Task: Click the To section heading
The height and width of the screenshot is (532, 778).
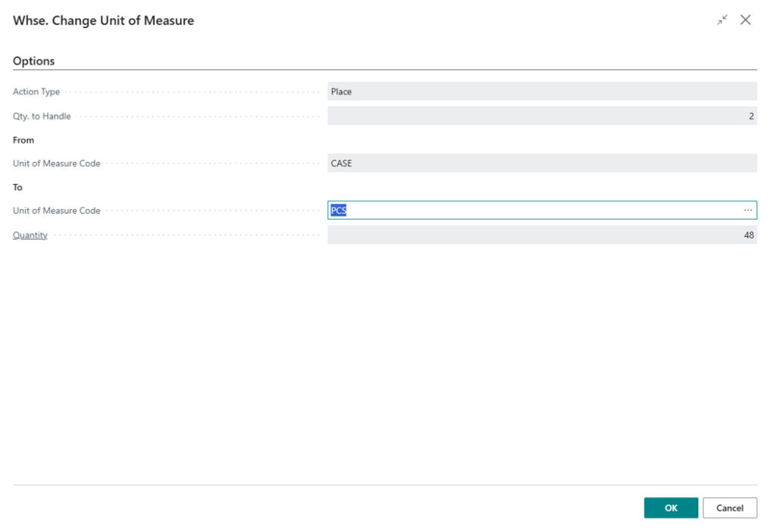Action: point(17,187)
